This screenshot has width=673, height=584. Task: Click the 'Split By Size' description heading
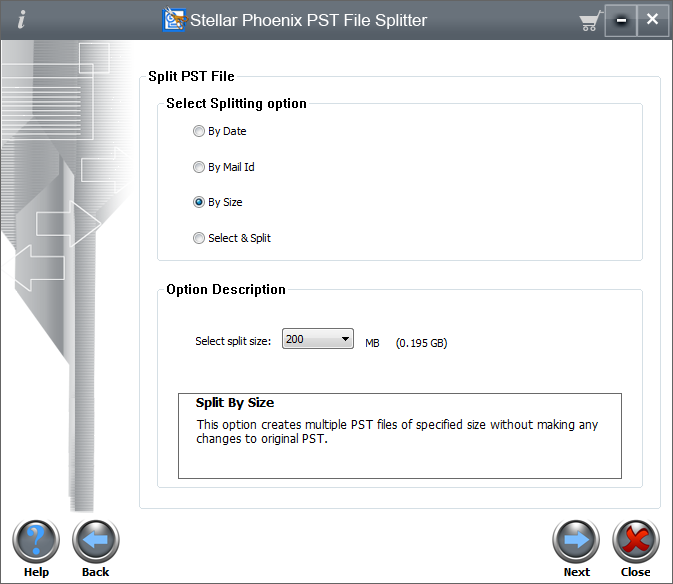(x=235, y=402)
